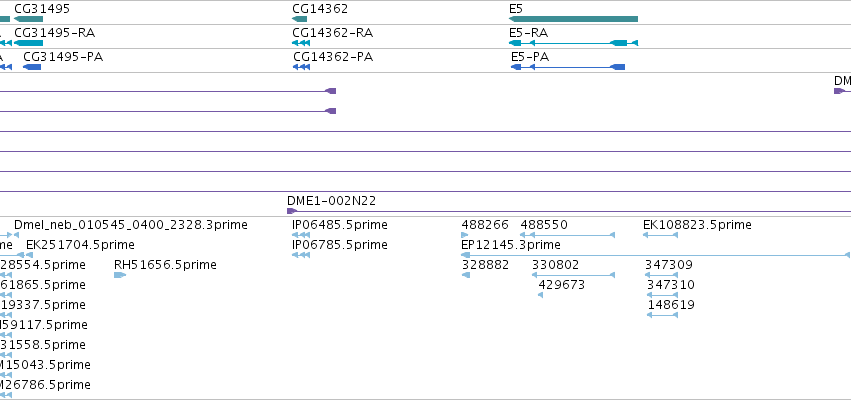The height and width of the screenshot is (400, 851).
Task: Select the DME1-002N22 clone label
Action: click(332, 200)
